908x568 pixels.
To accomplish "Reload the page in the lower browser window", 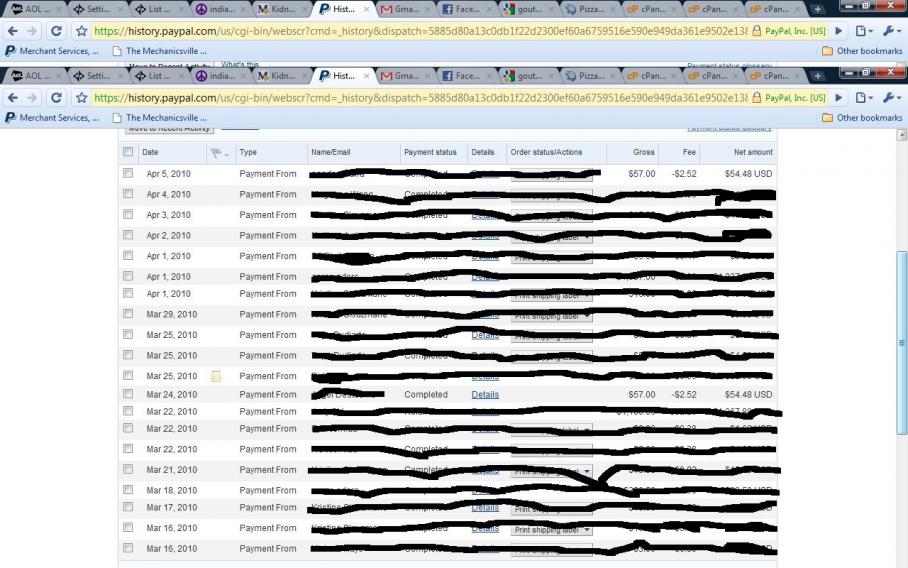I will [x=56, y=98].
